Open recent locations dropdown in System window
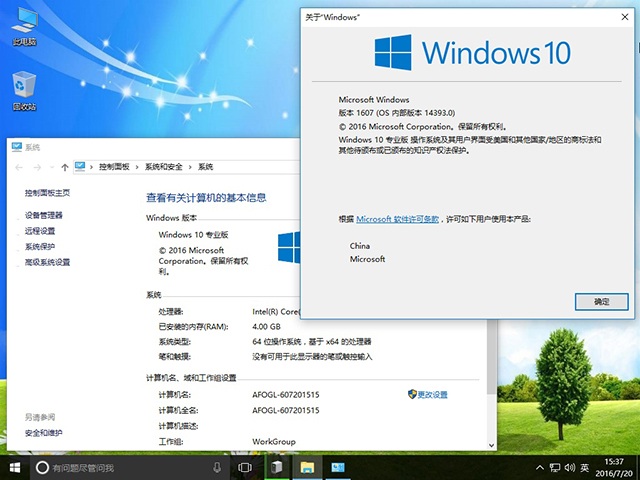This screenshot has width=640, height=480. click(52, 167)
